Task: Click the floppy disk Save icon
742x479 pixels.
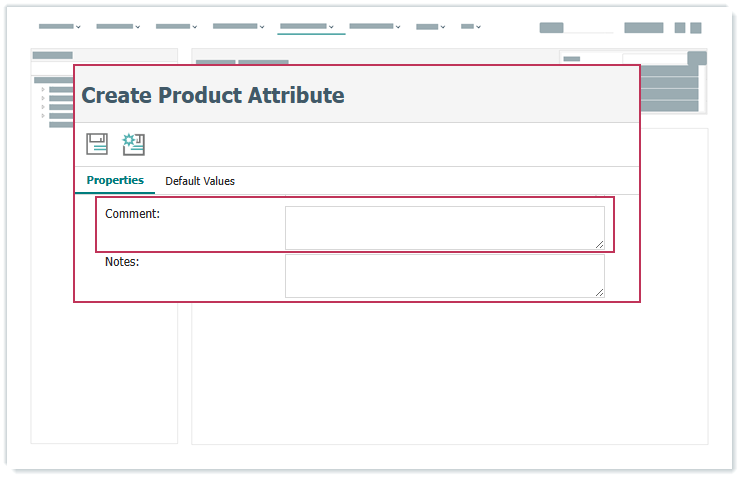Action: click(97, 144)
